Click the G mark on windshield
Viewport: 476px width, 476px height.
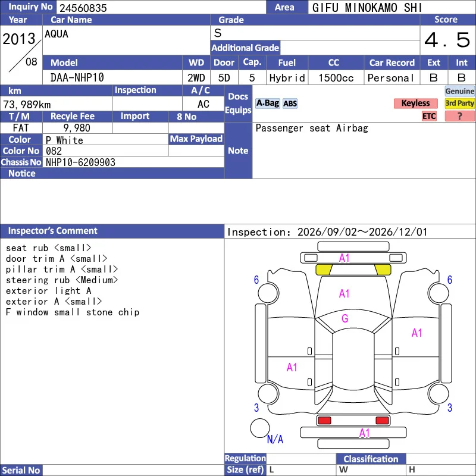tap(345, 318)
